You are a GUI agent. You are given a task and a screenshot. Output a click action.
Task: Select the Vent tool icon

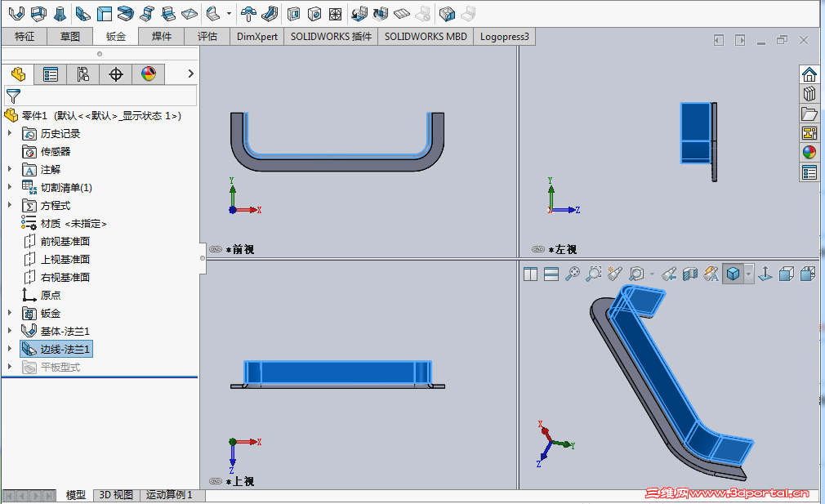[x=336, y=14]
